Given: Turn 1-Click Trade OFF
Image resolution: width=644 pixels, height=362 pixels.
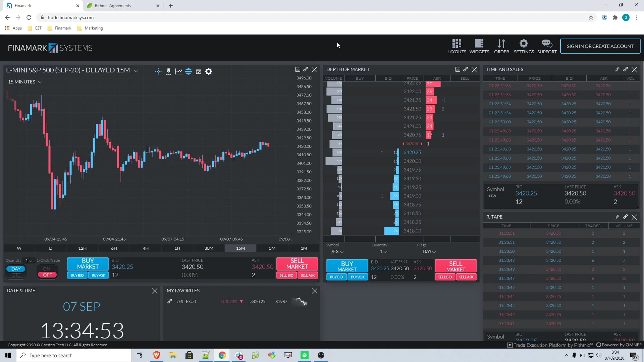Looking at the screenshot, I should (47, 275).
